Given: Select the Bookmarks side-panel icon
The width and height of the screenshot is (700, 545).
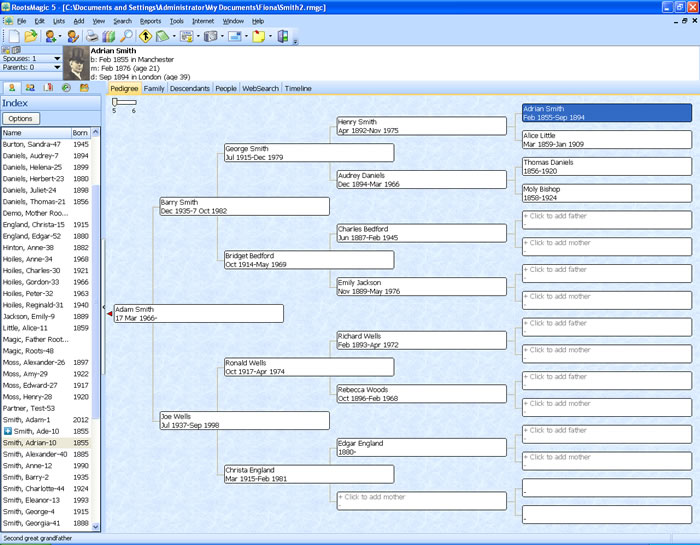Looking at the screenshot, I should tap(48, 88).
